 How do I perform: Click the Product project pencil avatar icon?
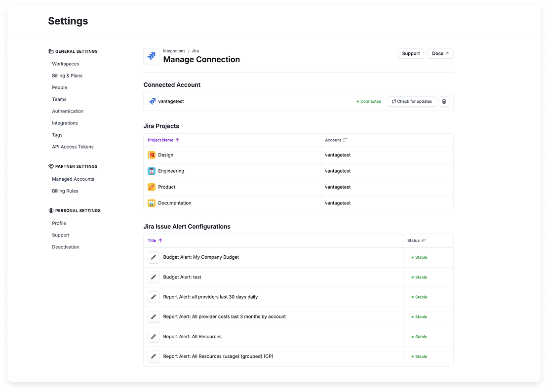[152, 187]
